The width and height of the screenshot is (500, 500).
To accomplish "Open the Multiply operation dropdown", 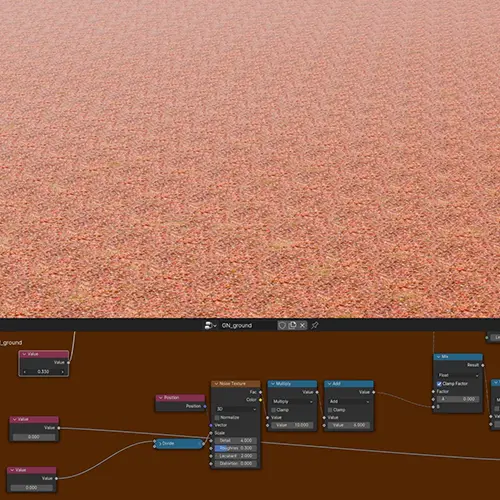I will click(292, 402).
